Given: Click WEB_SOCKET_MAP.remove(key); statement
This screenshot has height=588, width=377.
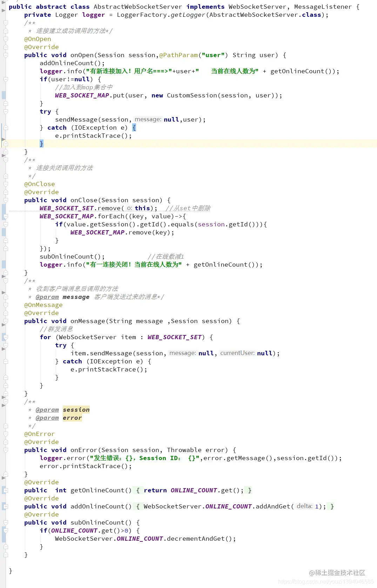Looking at the screenshot, I should (x=122, y=232).
